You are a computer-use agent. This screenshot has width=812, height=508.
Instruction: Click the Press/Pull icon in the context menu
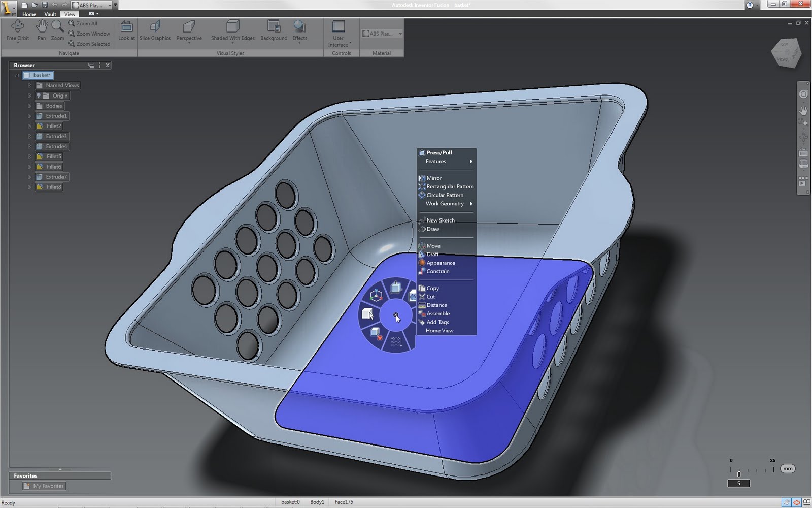tap(422, 152)
